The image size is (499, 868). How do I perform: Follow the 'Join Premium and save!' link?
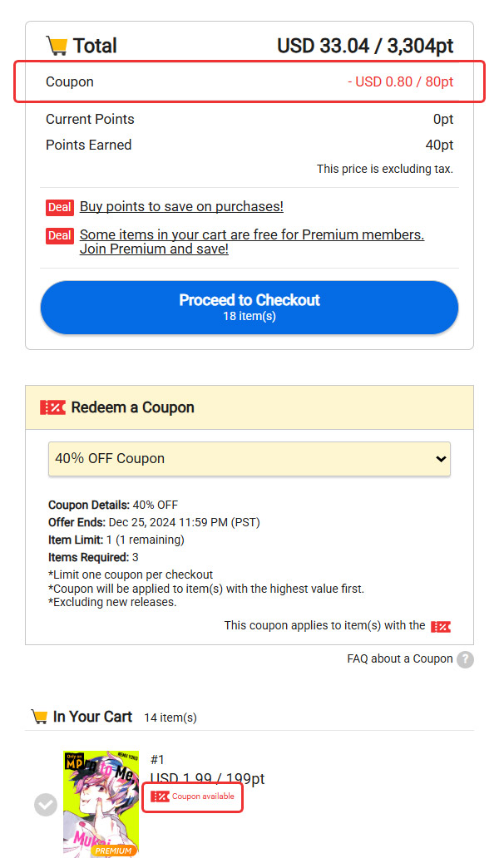pos(153,248)
